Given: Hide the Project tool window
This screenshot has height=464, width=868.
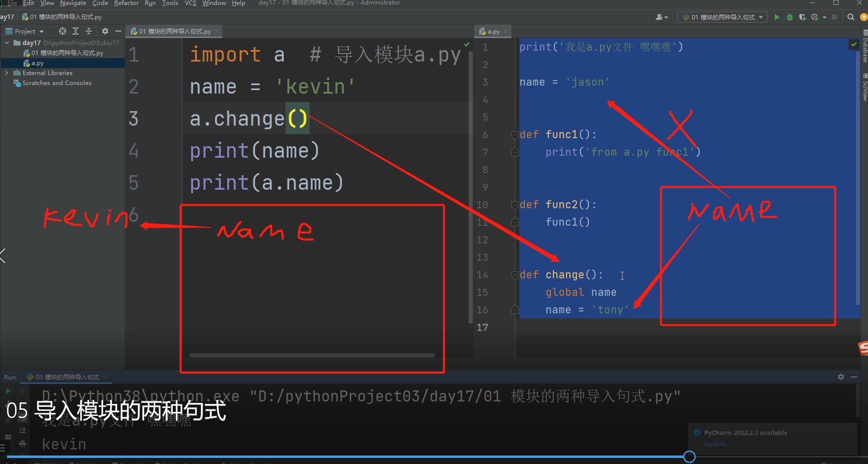Looking at the screenshot, I should [118, 31].
